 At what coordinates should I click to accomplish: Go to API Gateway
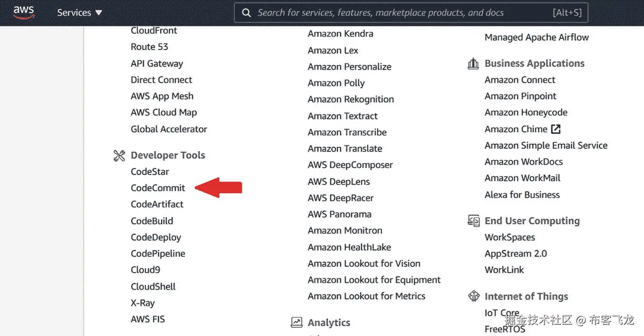[157, 64]
